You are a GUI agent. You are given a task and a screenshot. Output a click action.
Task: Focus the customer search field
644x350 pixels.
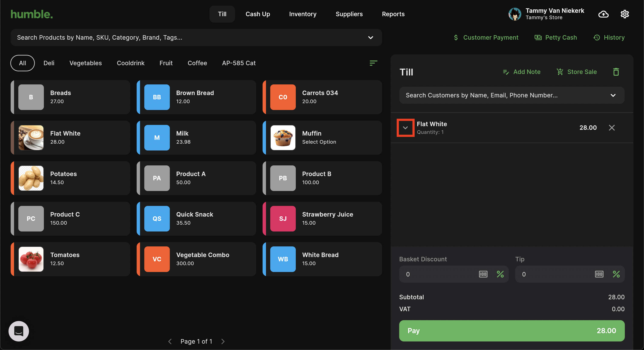click(x=512, y=95)
